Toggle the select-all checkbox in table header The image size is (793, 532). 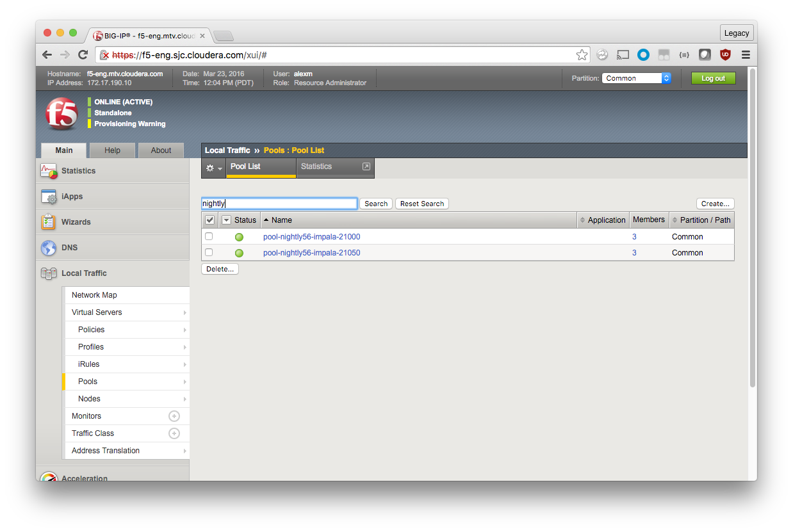tap(209, 220)
